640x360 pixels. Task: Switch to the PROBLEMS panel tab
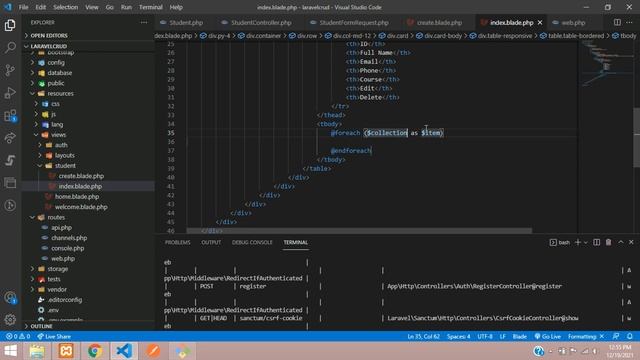178,242
